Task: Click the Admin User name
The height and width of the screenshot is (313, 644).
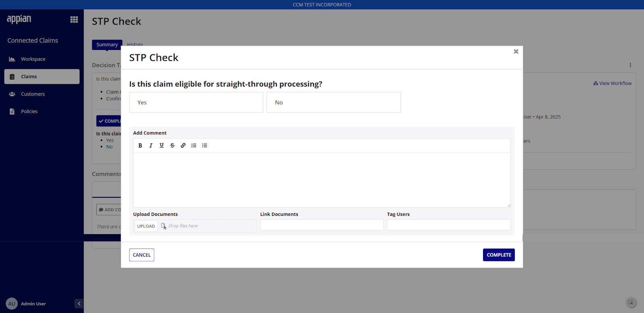Action: [x=33, y=304]
